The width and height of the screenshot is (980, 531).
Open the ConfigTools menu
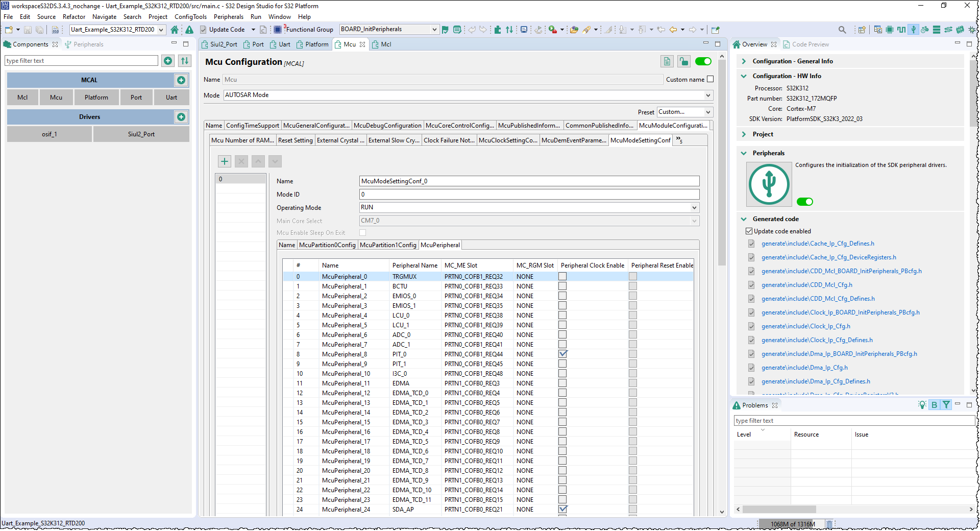(190, 17)
